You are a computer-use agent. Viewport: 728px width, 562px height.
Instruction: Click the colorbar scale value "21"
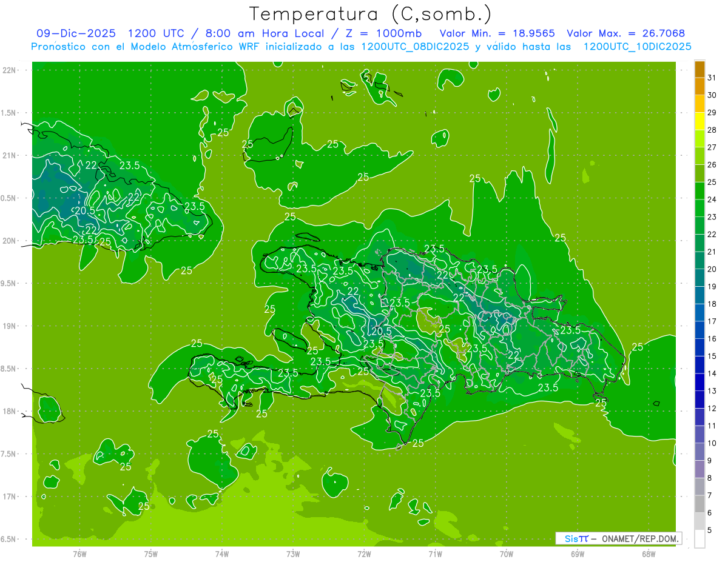[x=712, y=252]
